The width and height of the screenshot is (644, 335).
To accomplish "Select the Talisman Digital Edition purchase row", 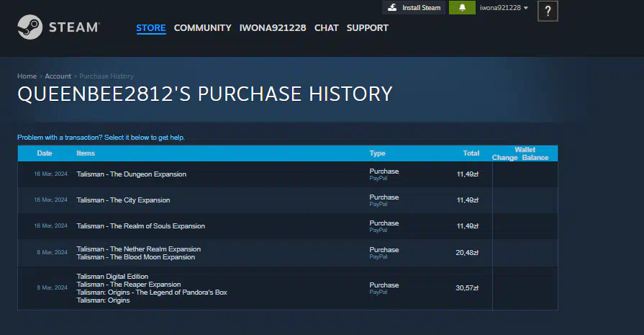I will coord(112,277).
